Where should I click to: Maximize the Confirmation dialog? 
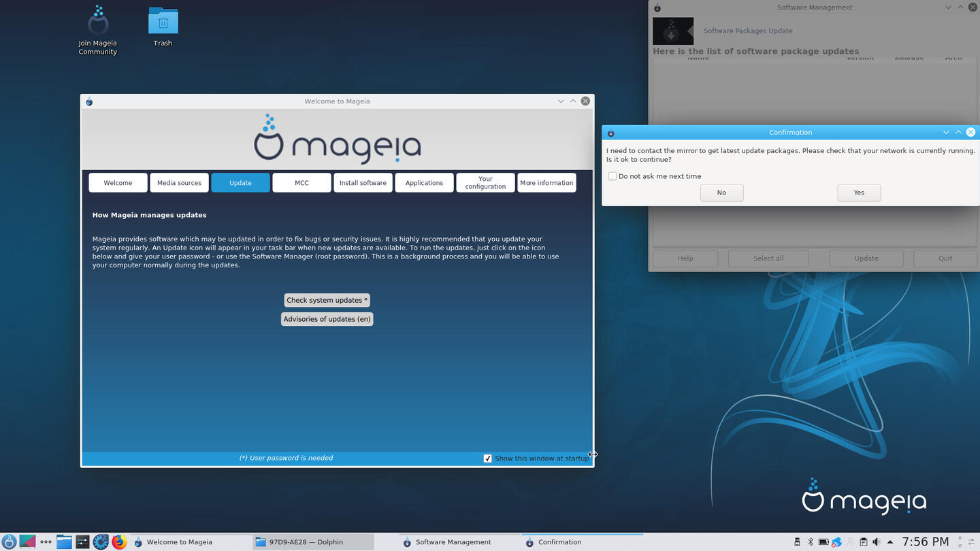(x=958, y=133)
